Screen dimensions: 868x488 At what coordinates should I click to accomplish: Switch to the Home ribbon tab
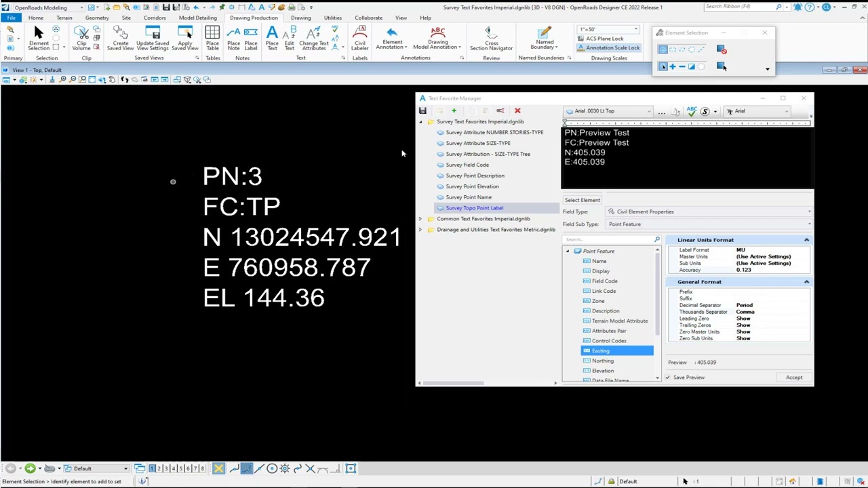coord(36,18)
